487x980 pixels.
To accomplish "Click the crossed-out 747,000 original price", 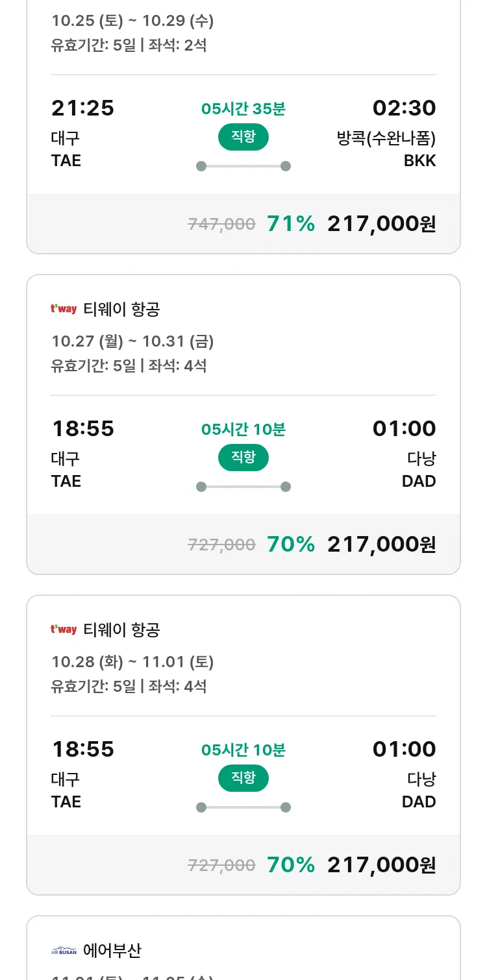I will [221, 225].
